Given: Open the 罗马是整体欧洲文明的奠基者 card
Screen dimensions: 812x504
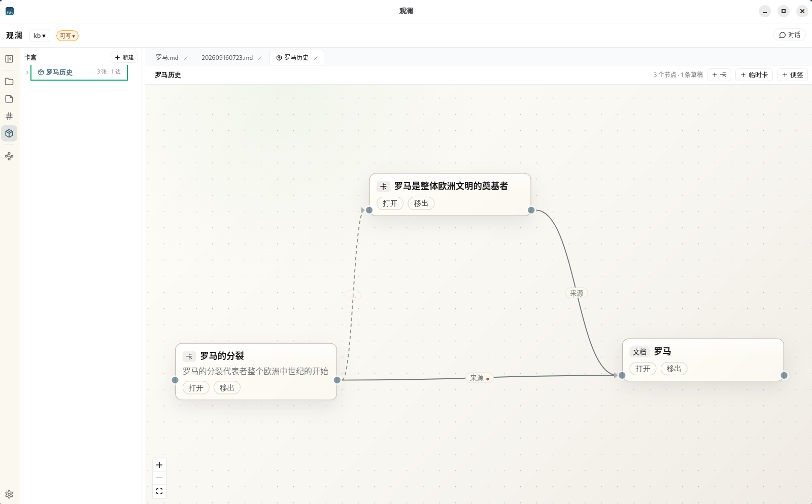Looking at the screenshot, I should [390, 203].
